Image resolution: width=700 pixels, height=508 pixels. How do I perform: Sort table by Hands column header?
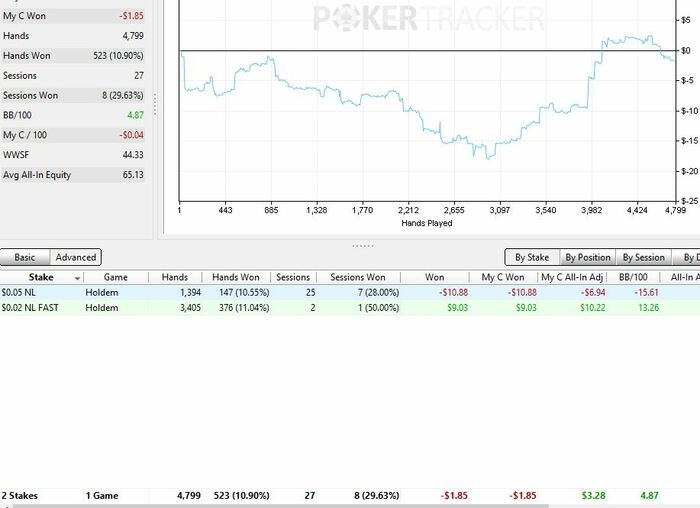pyautogui.click(x=175, y=277)
